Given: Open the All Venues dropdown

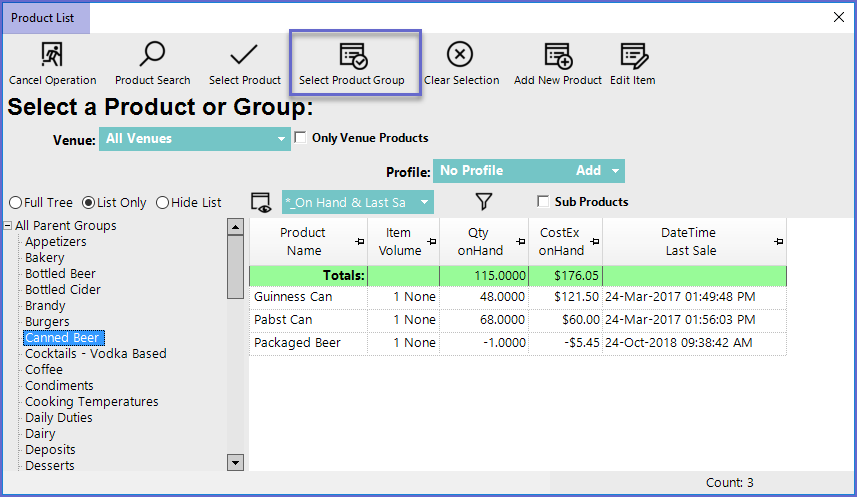Looking at the screenshot, I should [281, 139].
